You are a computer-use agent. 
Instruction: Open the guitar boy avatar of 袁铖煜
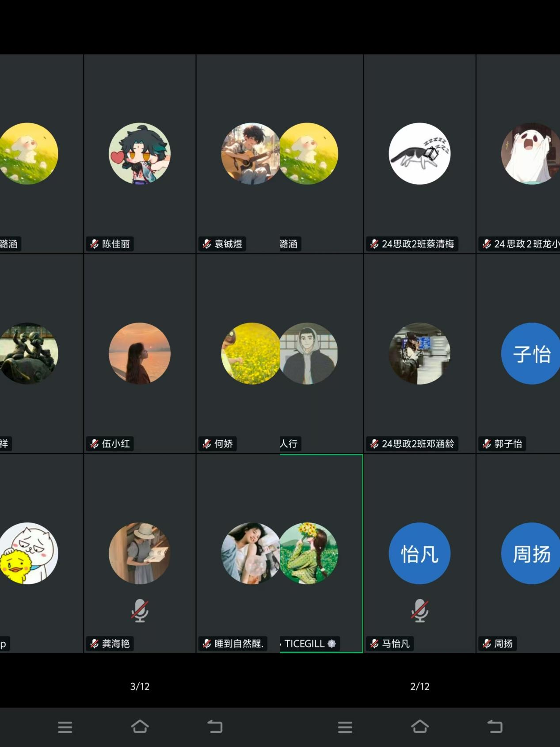pos(250,153)
